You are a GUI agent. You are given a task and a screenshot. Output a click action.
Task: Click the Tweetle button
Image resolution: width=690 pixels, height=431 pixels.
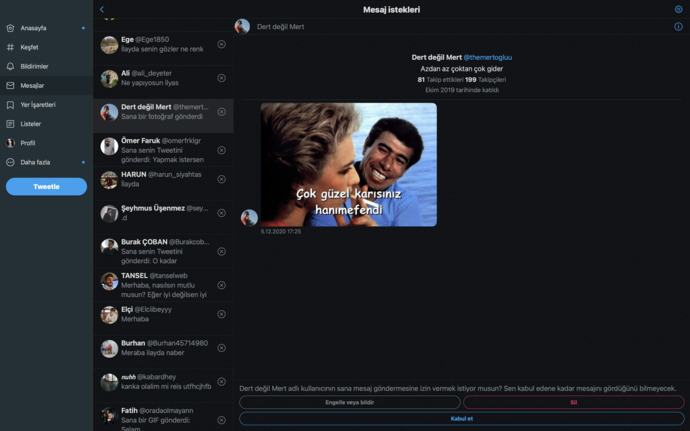pos(46,187)
